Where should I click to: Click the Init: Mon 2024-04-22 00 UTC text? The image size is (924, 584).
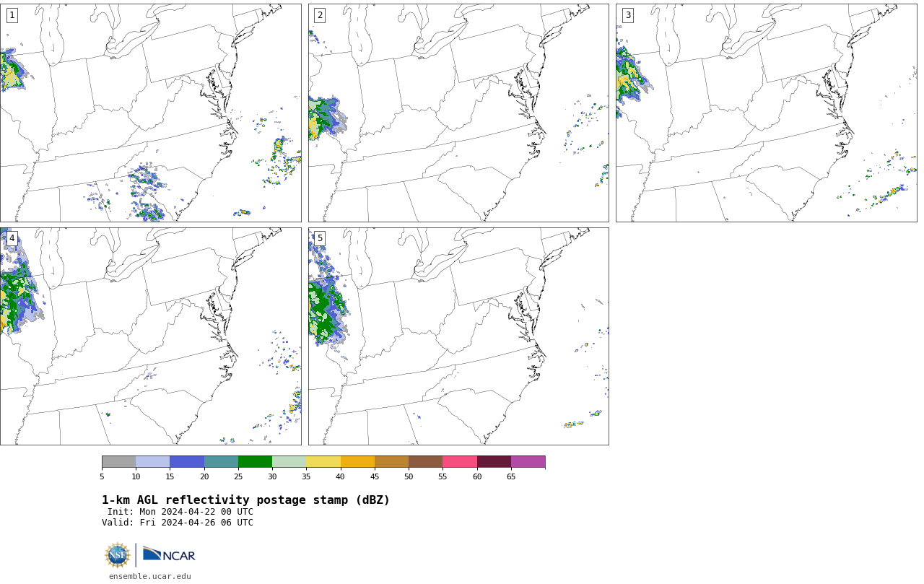[x=180, y=512]
